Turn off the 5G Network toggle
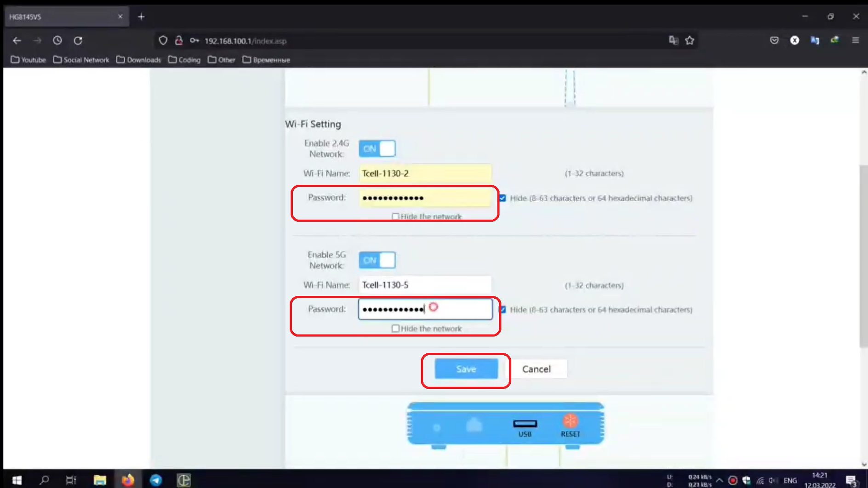The width and height of the screenshot is (868, 488). [x=377, y=261]
